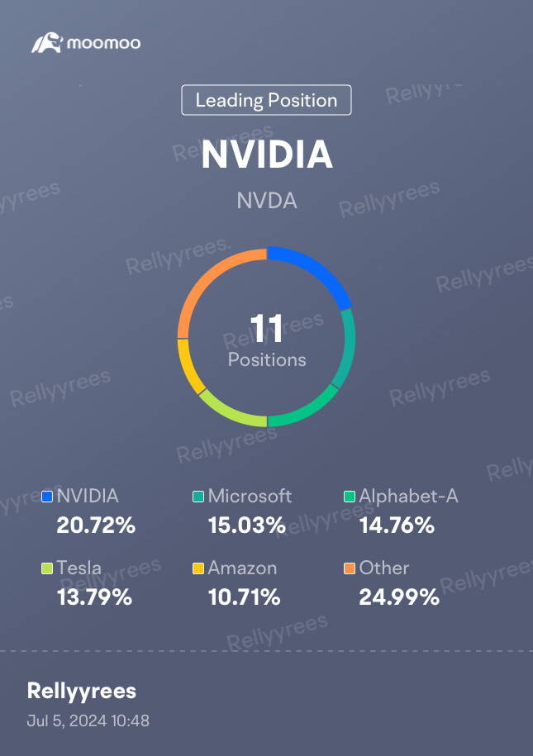Click the teal Microsoft legend swatch

pyautogui.click(x=198, y=496)
